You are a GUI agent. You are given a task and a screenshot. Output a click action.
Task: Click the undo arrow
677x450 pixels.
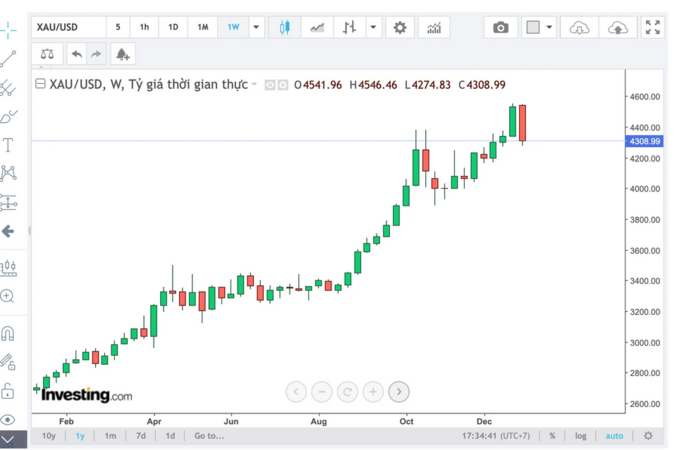point(76,54)
